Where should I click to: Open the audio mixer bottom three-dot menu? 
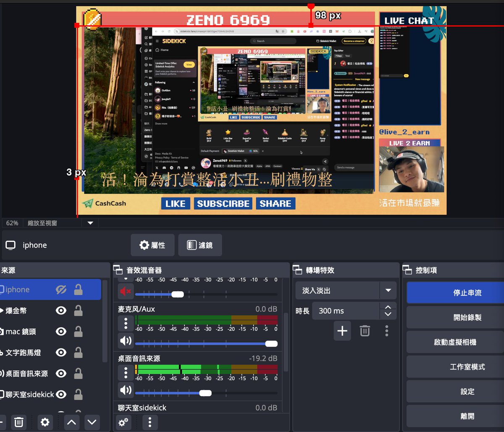[x=150, y=422]
